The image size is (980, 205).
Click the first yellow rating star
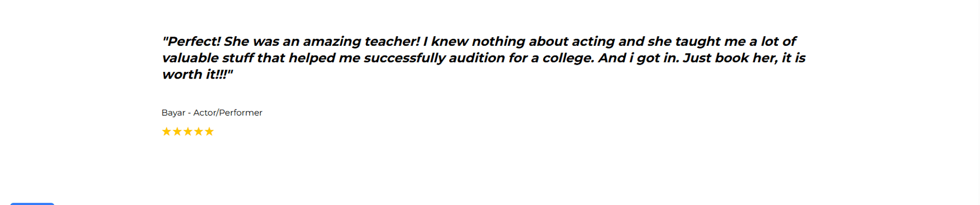pos(166,132)
